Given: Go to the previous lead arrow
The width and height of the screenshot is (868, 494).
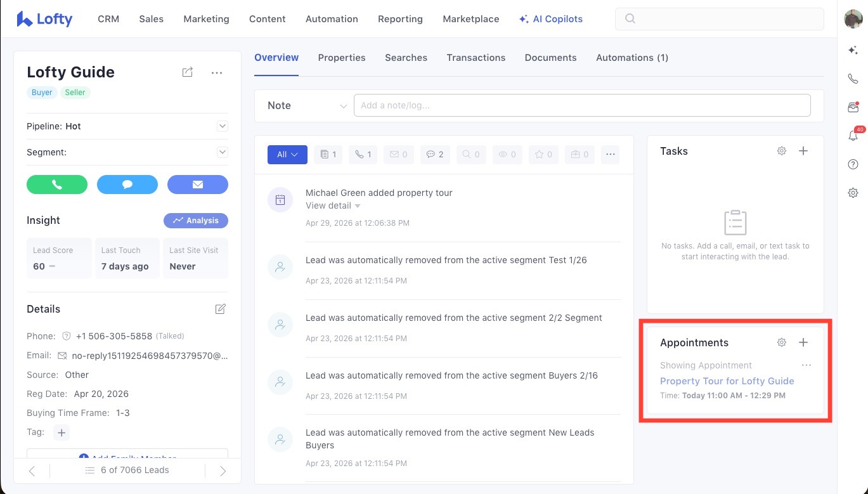Looking at the screenshot, I should point(32,471).
